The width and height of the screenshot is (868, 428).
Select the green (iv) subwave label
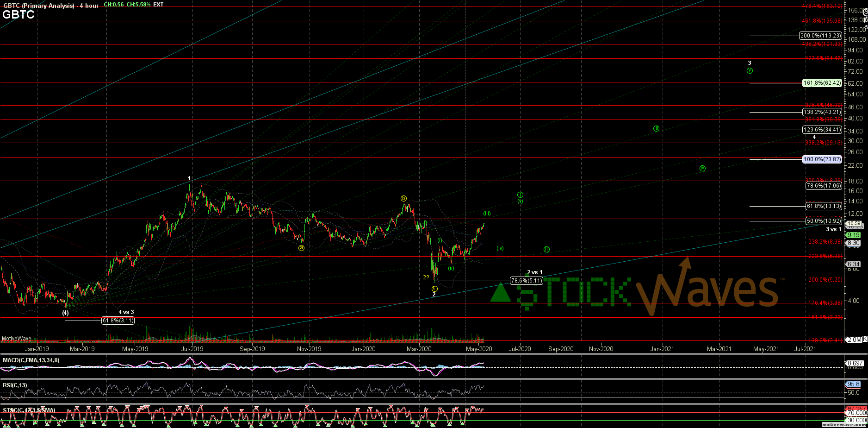click(x=500, y=248)
